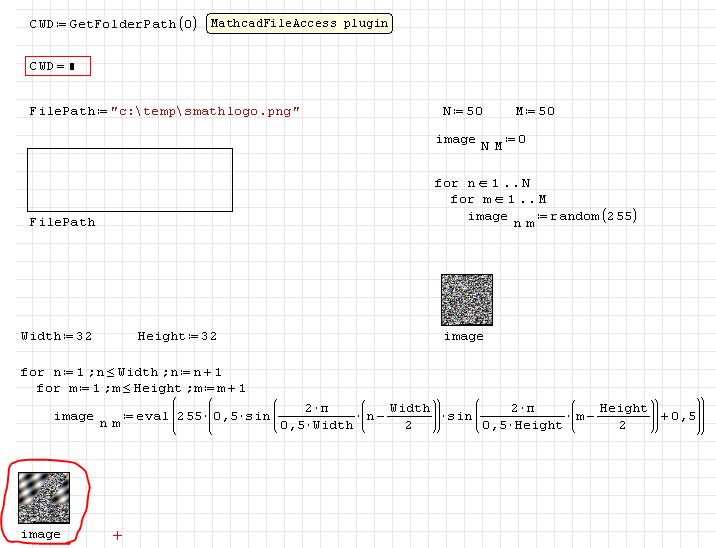Click the image N M:=0 assignment
The width and height of the screenshot is (716, 548).
(480, 141)
